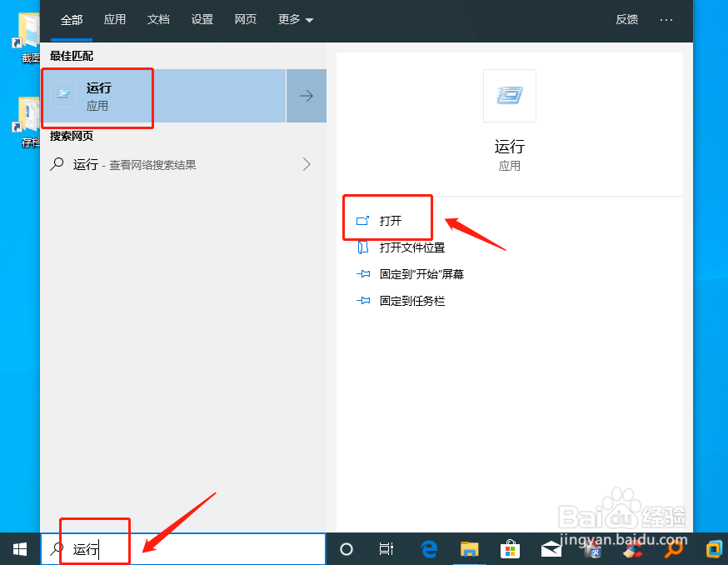Switch to the 网页 filter tab
Viewport: 728px width, 565px height.
point(246,19)
